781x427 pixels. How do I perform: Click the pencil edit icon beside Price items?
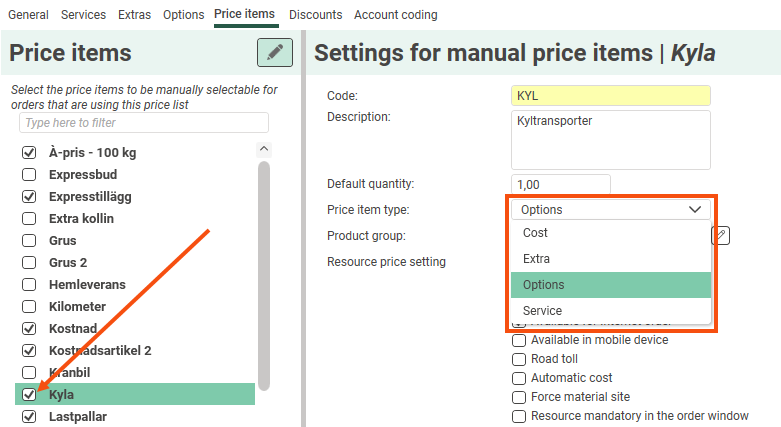pos(275,53)
